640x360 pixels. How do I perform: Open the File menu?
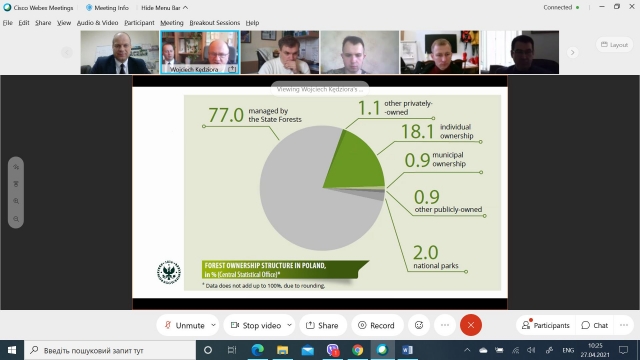[8, 23]
